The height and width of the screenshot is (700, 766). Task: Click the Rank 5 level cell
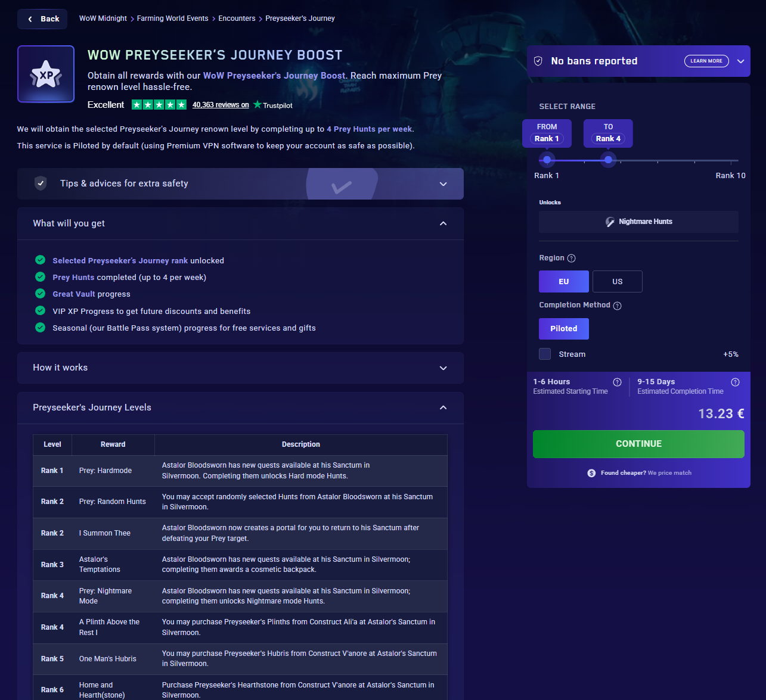point(52,659)
